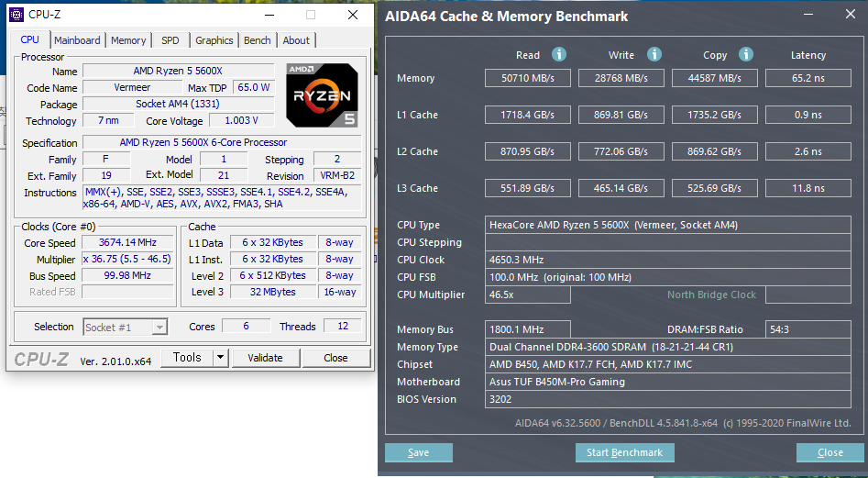Click Save in AIDA64 benchmark window
Image resolution: width=868 pixels, height=478 pixels.
point(419,452)
